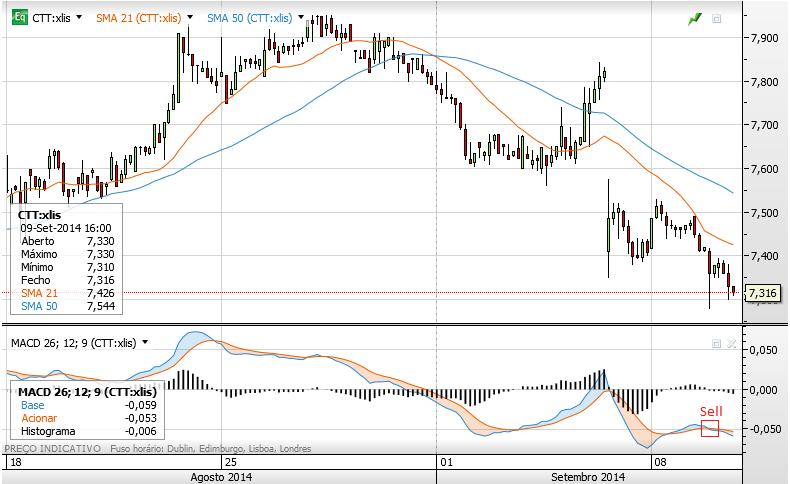790x484 pixels.
Task: Maximize the price chart panel
Action: (716, 18)
